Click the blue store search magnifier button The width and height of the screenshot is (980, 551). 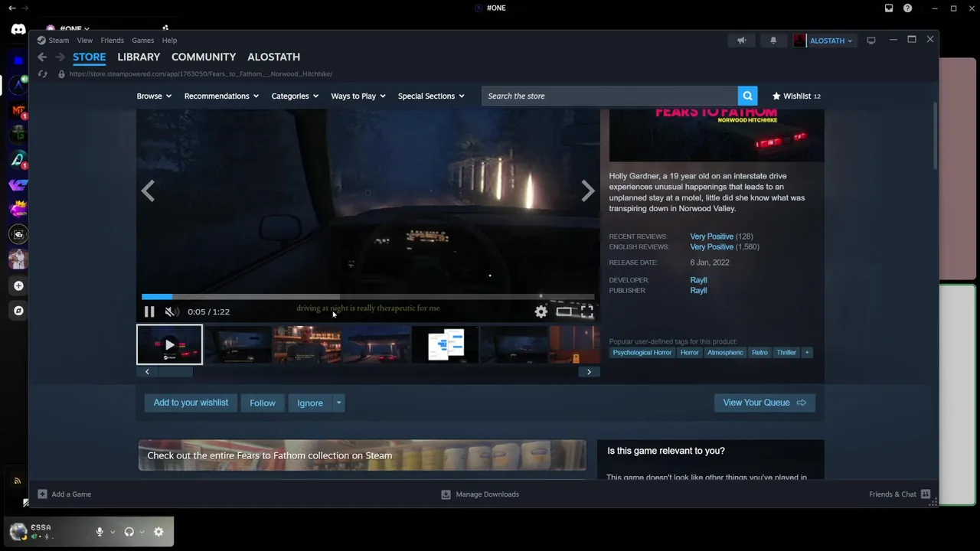748,96
